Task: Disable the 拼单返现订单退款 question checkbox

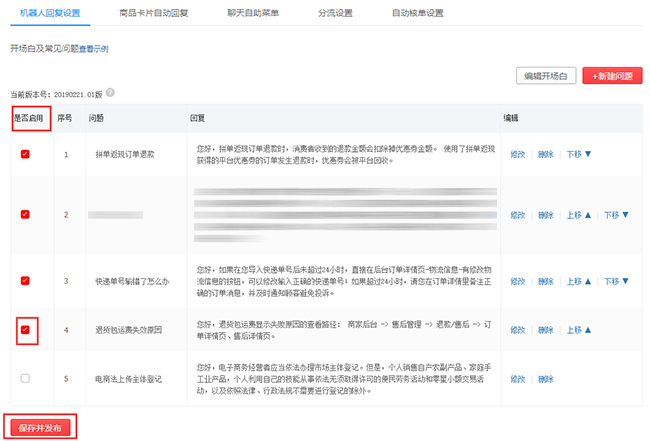Action: pos(25,154)
